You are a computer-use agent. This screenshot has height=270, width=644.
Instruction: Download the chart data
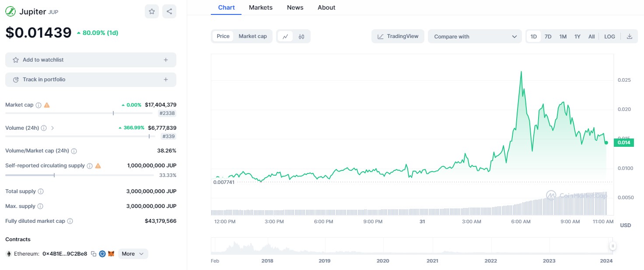point(630,37)
